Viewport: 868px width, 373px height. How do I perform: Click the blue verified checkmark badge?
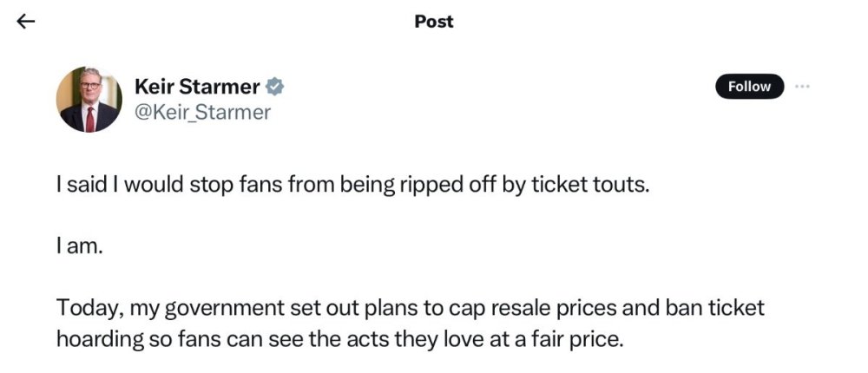coord(276,87)
